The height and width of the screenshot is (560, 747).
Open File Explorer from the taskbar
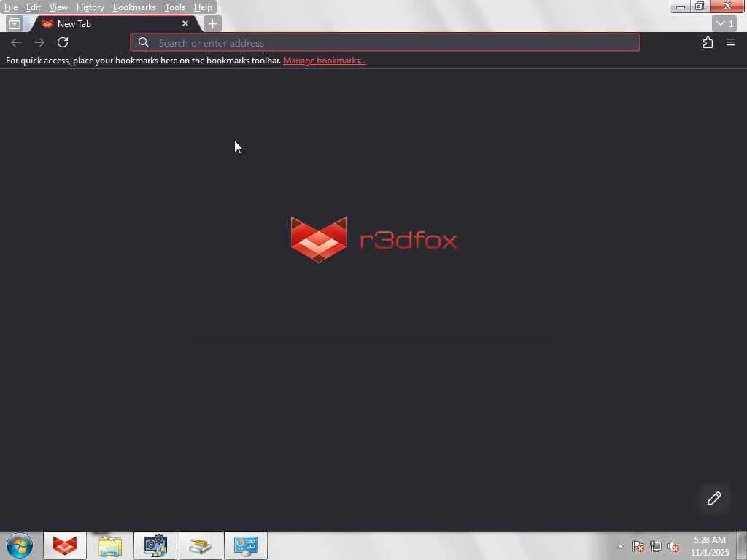tap(110, 545)
